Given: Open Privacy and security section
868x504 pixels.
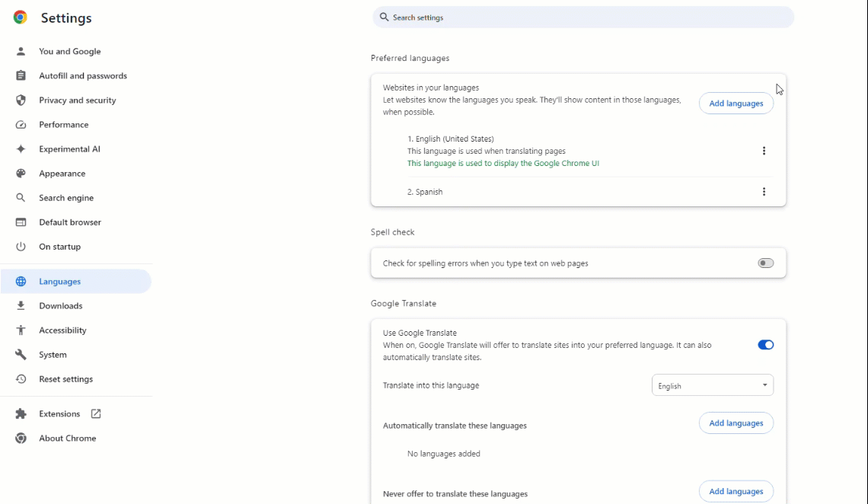Looking at the screenshot, I should pyautogui.click(x=76, y=100).
